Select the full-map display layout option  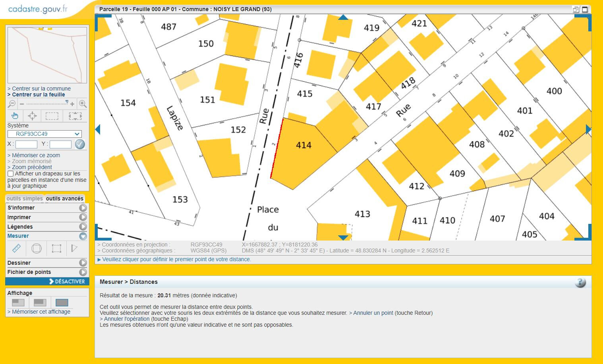pos(62,303)
